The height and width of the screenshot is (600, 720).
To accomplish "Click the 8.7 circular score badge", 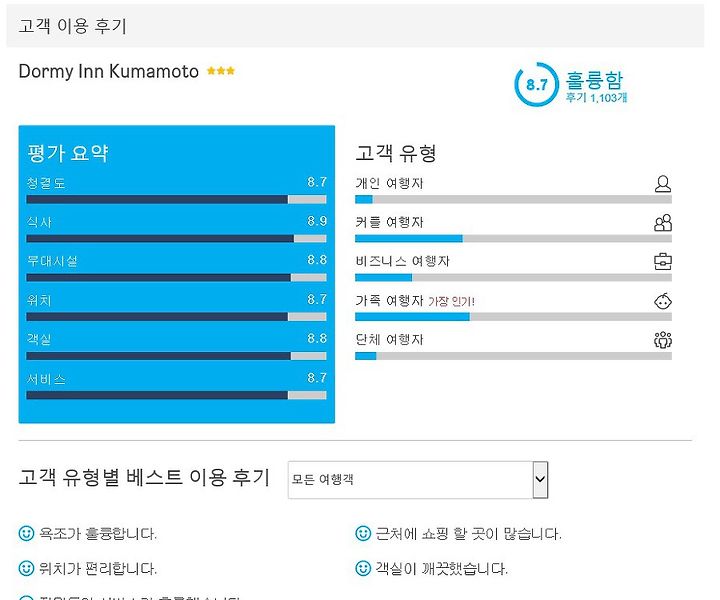I will 536,84.
